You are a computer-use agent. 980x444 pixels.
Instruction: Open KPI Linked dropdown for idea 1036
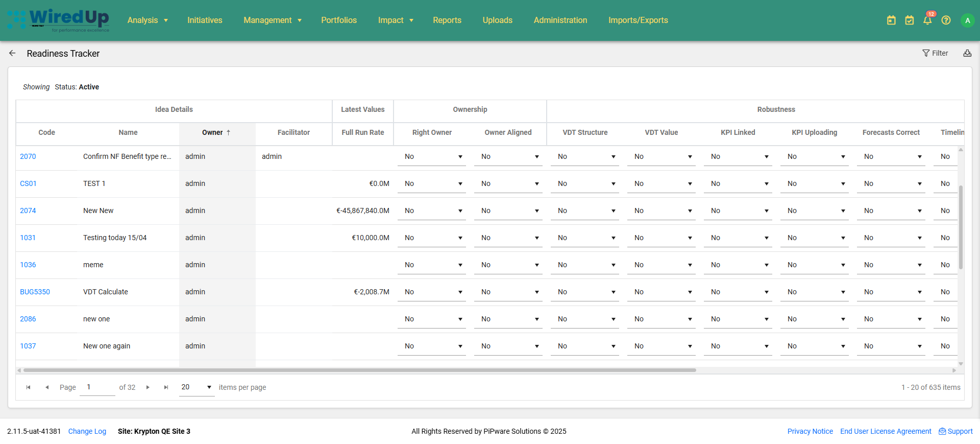[x=738, y=265]
